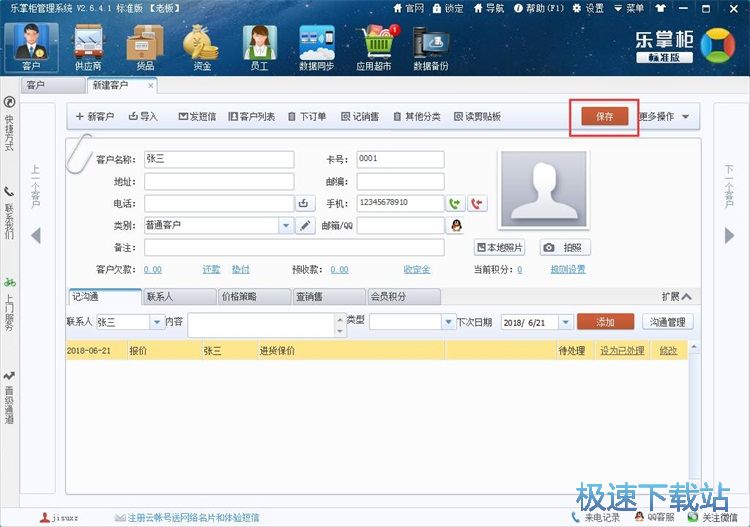Click the 还款 repayment link
The height and width of the screenshot is (527, 750).
click(x=211, y=270)
